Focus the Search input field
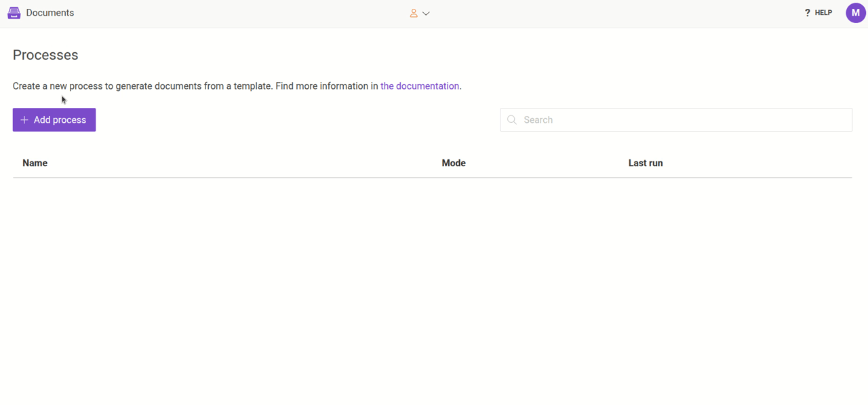The image size is (868, 405). pyautogui.click(x=676, y=120)
